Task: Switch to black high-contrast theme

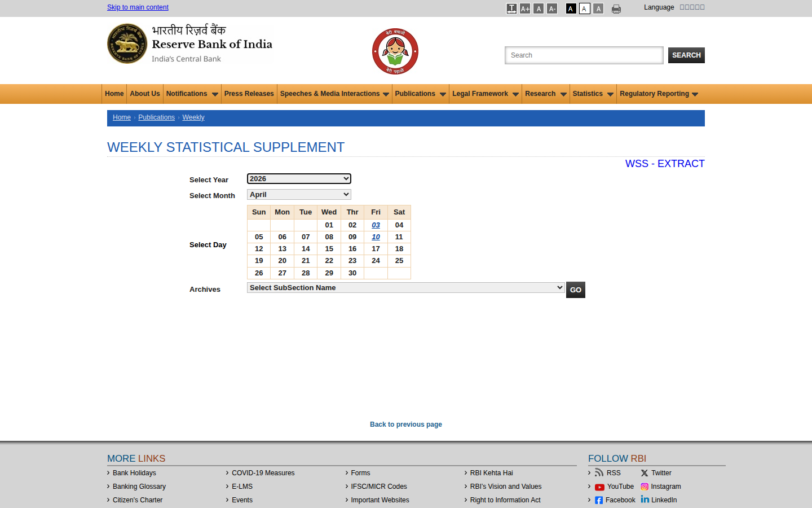Action: point(571,8)
